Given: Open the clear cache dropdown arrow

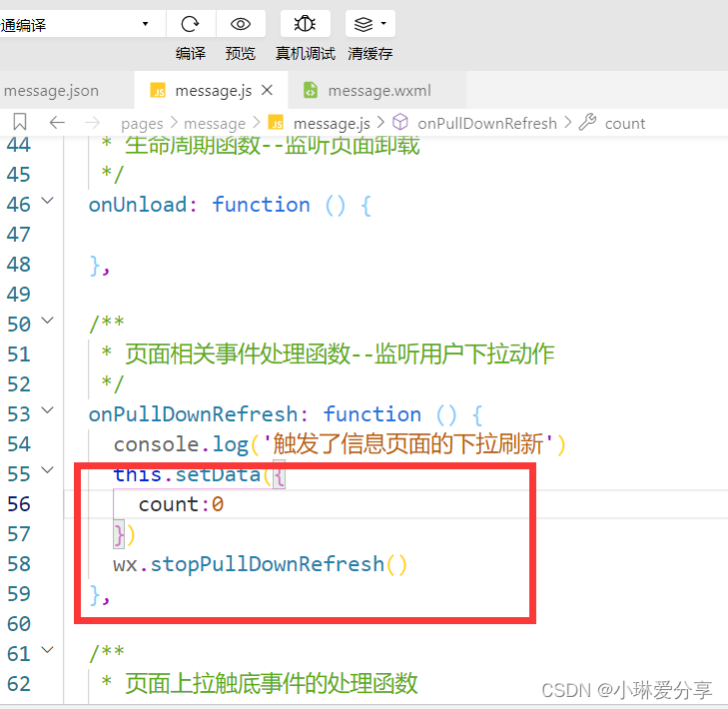Looking at the screenshot, I should pyautogui.click(x=383, y=23).
